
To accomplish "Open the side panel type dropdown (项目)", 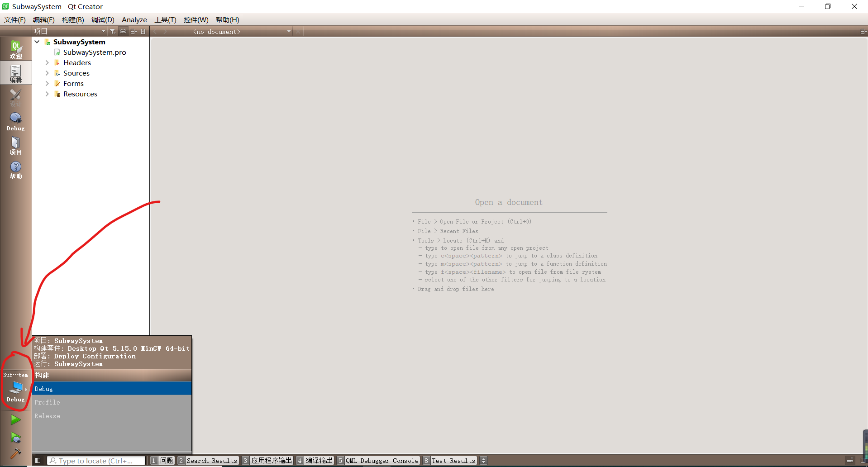I will coord(70,31).
